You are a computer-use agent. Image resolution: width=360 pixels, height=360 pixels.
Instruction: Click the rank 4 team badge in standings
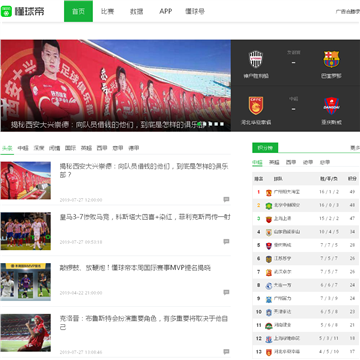pyautogui.click(x=269, y=232)
